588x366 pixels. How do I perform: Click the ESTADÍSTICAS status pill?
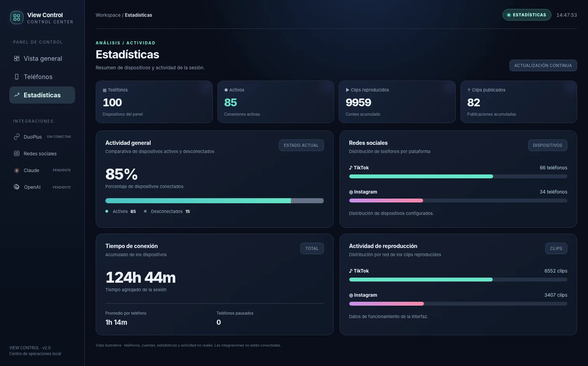tap(527, 15)
